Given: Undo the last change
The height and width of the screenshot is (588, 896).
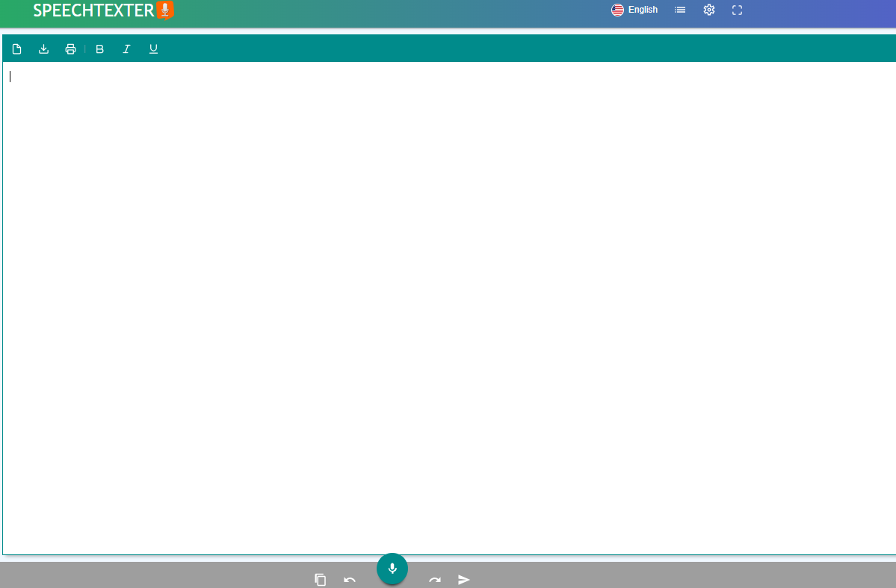Looking at the screenshot, I should click(349, 579).
